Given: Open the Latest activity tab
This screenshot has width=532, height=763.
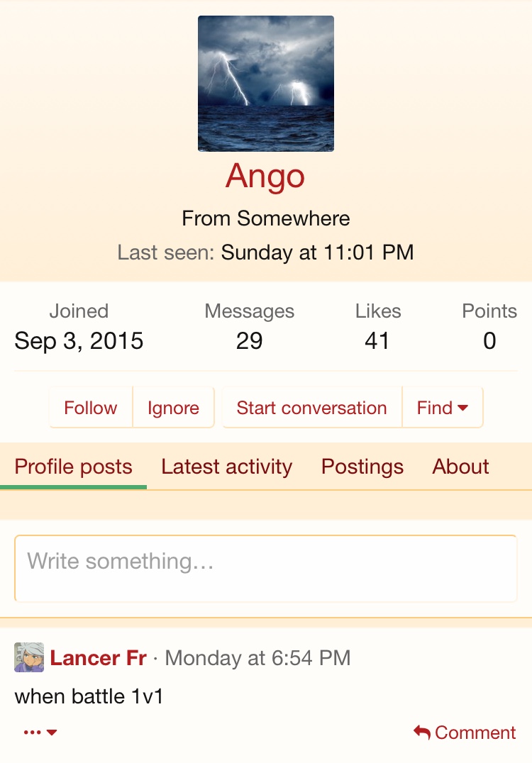Looking at the screenshot, I should pos(227,467).
